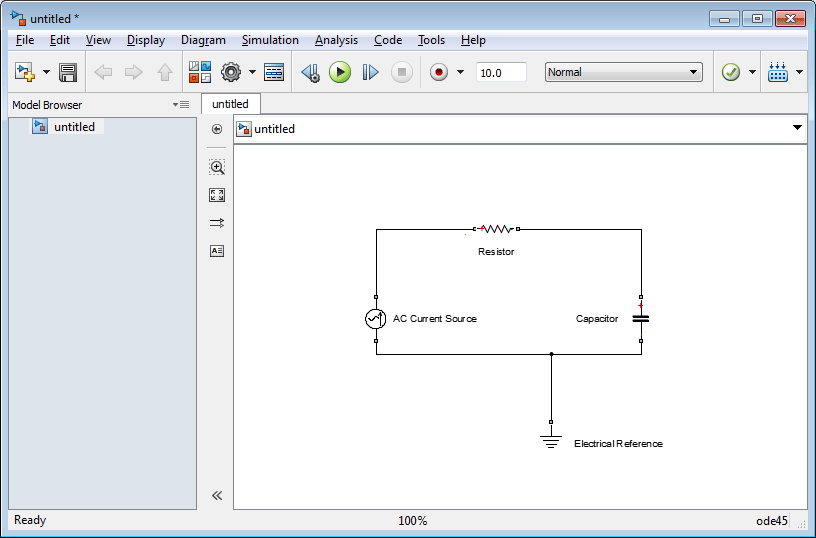Viewport: 816px width, 538px height.
Task: Click the AC Current Source label text
Action: [435, 318]
